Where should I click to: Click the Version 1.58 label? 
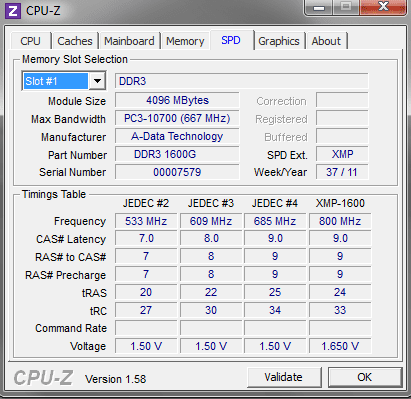click(116, 379)
